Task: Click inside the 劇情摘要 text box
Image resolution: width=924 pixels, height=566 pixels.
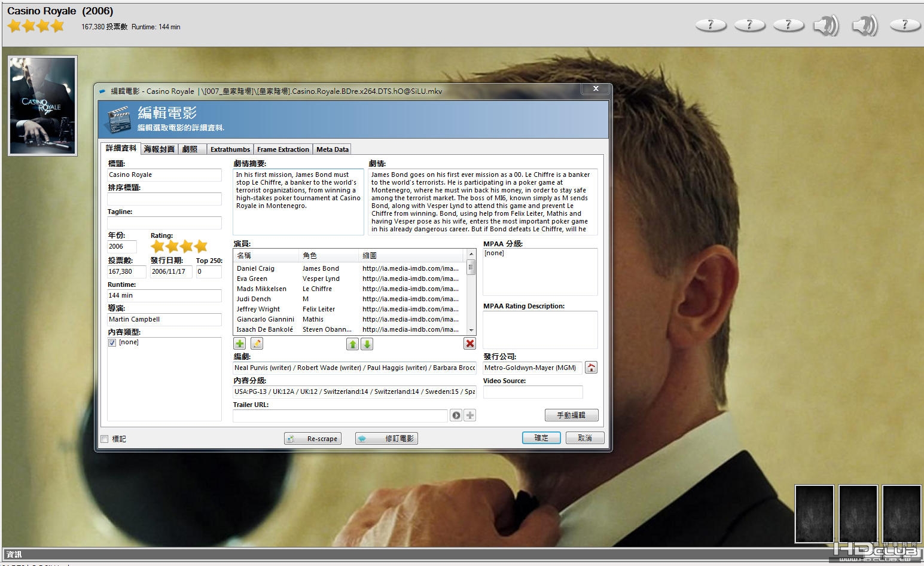Action: (x=298, y=201)
